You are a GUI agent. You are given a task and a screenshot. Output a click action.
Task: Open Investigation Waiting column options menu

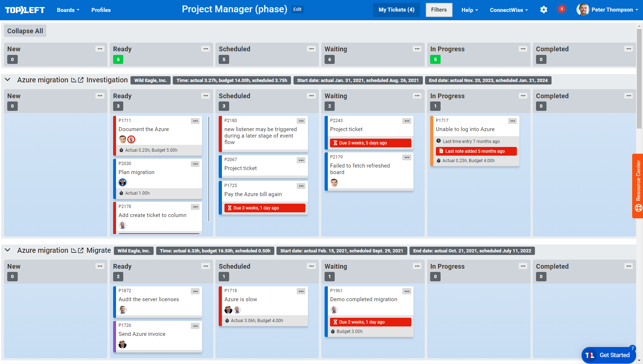tap(417, 96)
